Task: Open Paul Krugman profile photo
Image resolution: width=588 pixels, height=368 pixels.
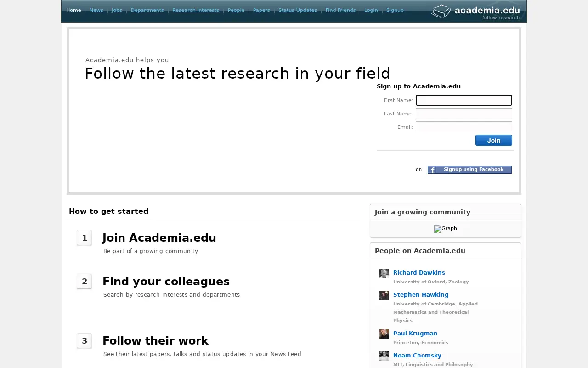Action: pos(384,334)
